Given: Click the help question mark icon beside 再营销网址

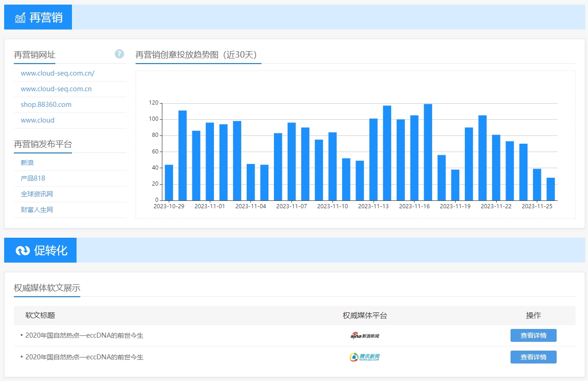Looking at the screenshot, I should coord(119,54).
